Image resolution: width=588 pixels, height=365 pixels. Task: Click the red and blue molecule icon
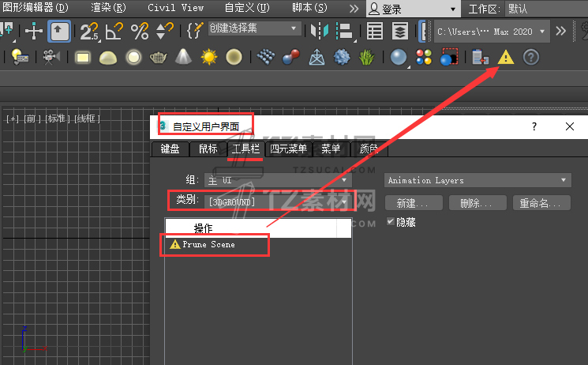(x=291, y=57)
